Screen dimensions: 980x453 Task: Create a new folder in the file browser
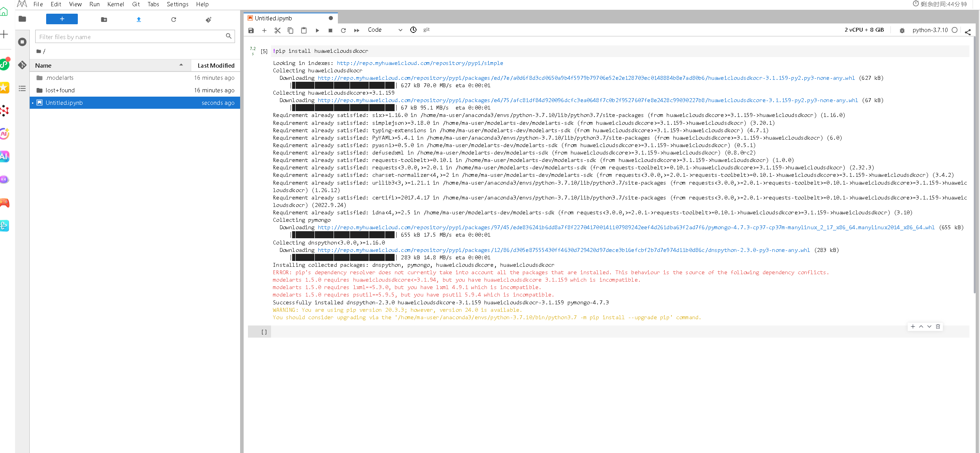tap(104, 19)
